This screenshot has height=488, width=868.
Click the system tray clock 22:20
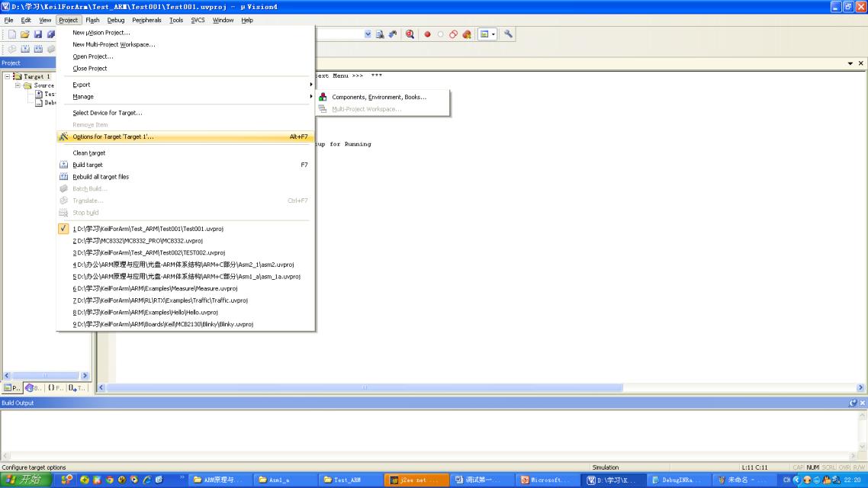(x=853, y=480)
